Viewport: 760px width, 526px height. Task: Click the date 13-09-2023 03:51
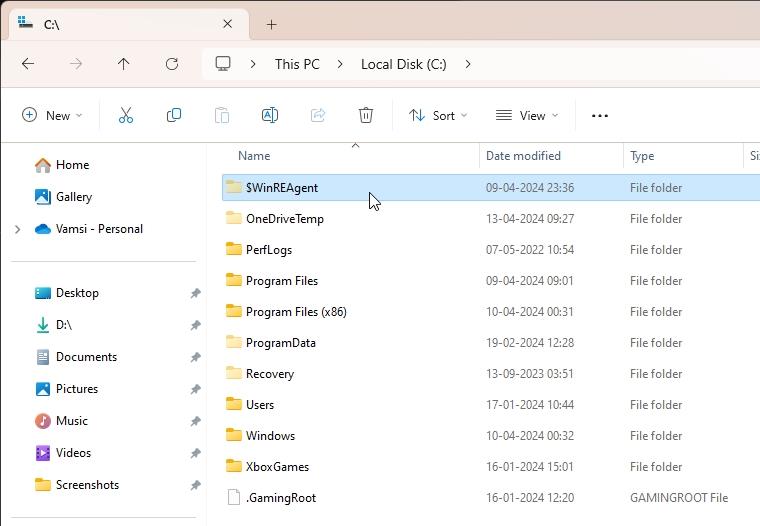point(530,374)
